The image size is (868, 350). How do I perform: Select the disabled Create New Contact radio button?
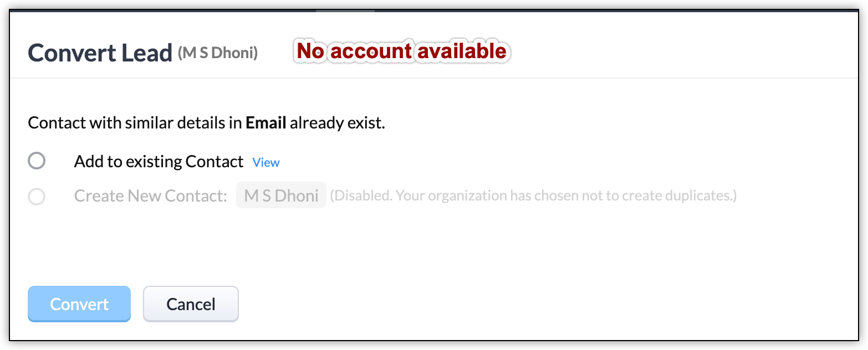[x=37, y=197]
